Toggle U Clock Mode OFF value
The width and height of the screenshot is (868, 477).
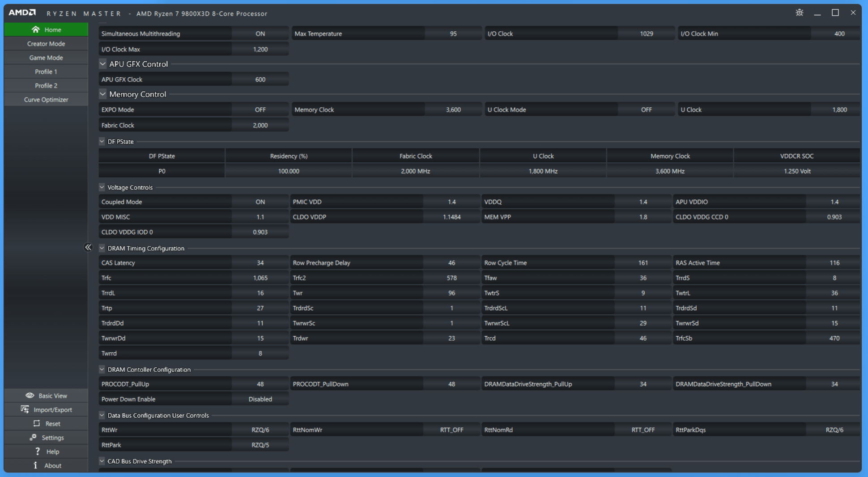[x=646, y=110]
